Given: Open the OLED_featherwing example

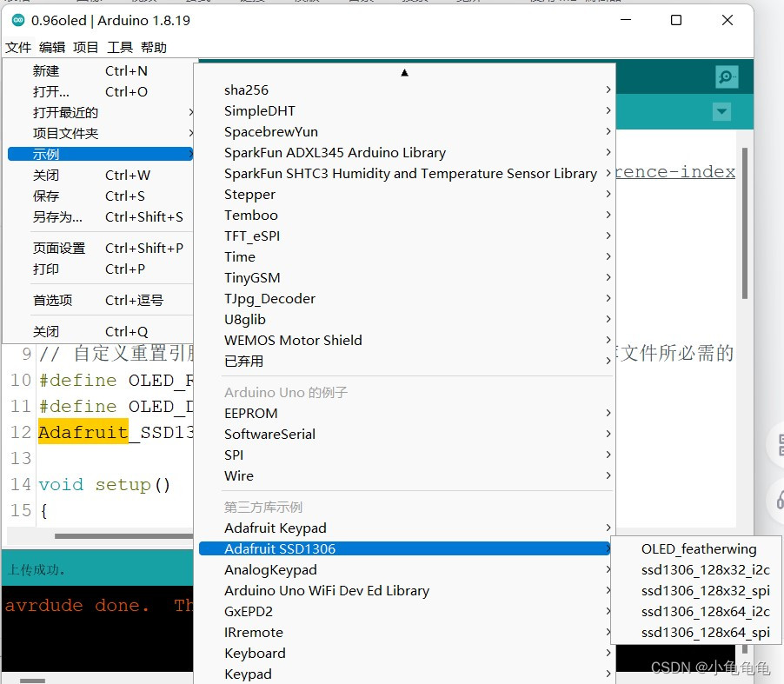Looking at the screenshot, I should click(x=699, y=549).
